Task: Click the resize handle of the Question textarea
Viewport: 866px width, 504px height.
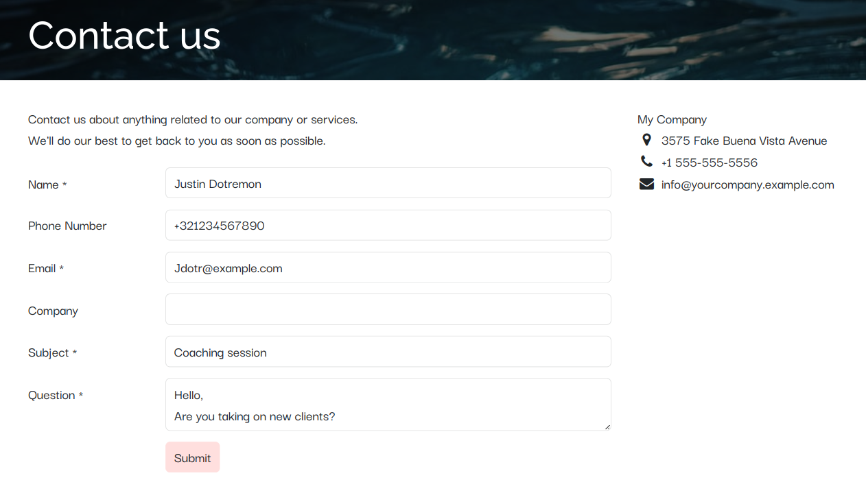Action: [607, 427]
